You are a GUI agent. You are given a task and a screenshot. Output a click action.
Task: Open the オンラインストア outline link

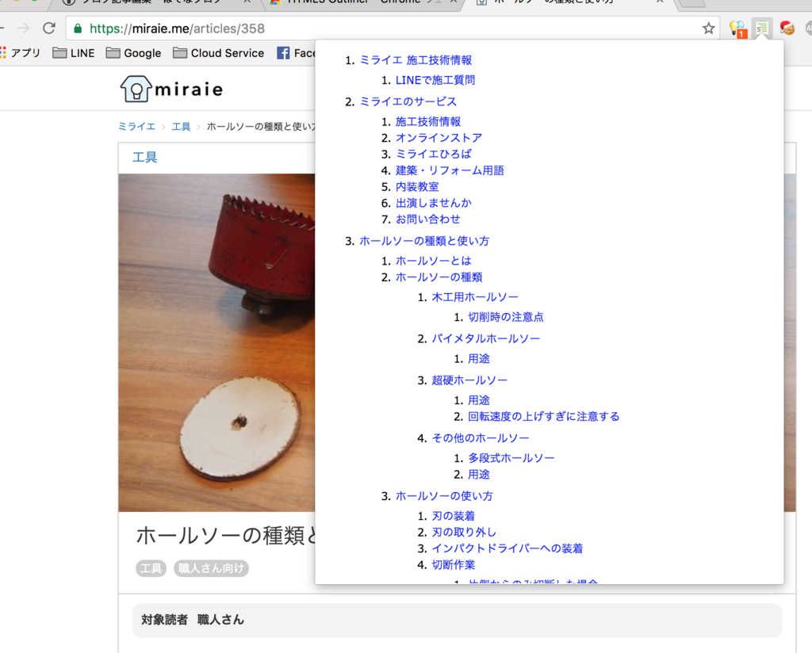439,138
